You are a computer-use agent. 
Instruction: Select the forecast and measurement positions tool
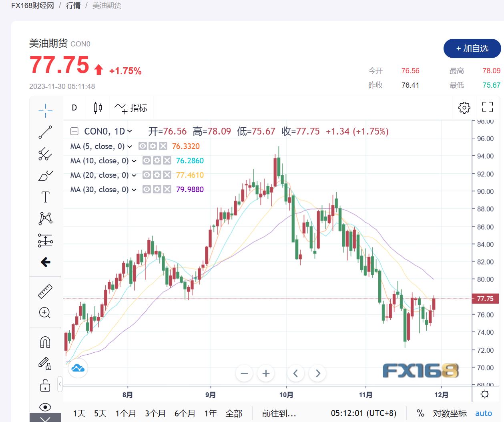pos(46,240)
